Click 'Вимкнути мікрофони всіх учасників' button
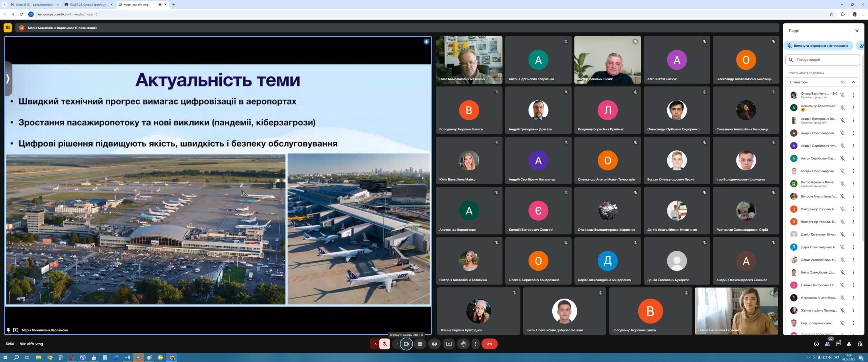868x362 pixels. [x=818, y=46]
